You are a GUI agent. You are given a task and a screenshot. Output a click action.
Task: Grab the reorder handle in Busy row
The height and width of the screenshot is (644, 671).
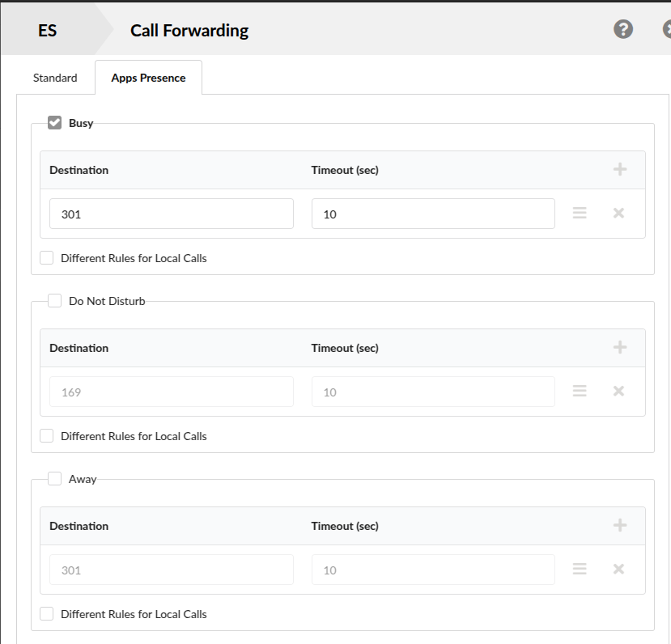[580, 213]
